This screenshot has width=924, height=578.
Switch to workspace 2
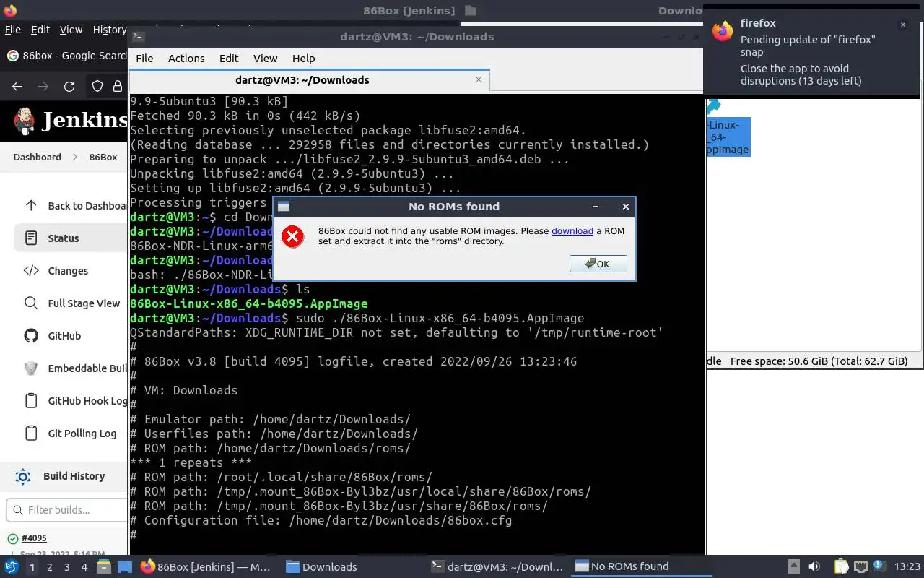point(49,567)
